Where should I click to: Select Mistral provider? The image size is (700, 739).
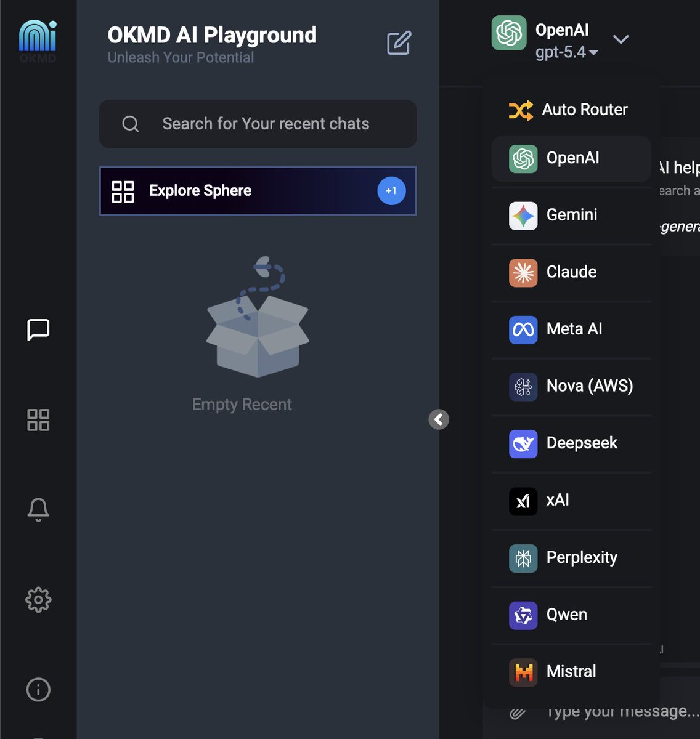pyautogui.click(x=571, y=672)
